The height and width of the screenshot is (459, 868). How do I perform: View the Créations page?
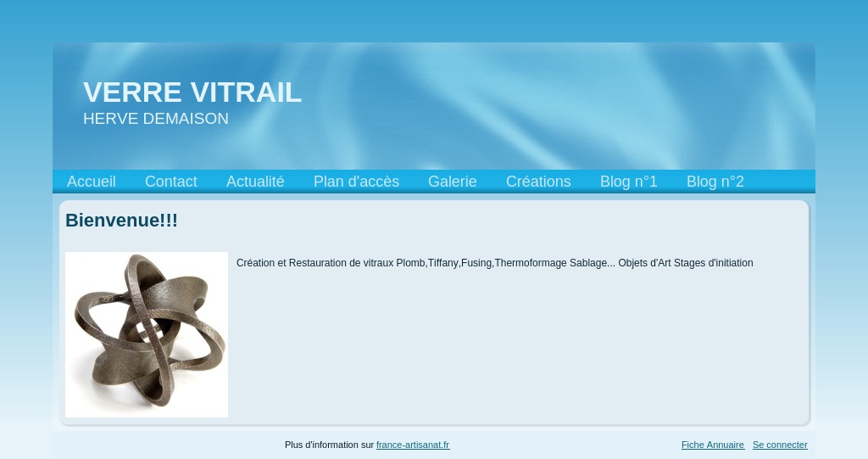tap(538, 182)
